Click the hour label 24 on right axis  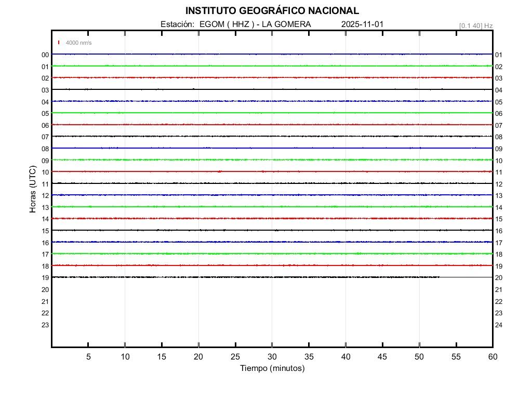tap(499, 325)
